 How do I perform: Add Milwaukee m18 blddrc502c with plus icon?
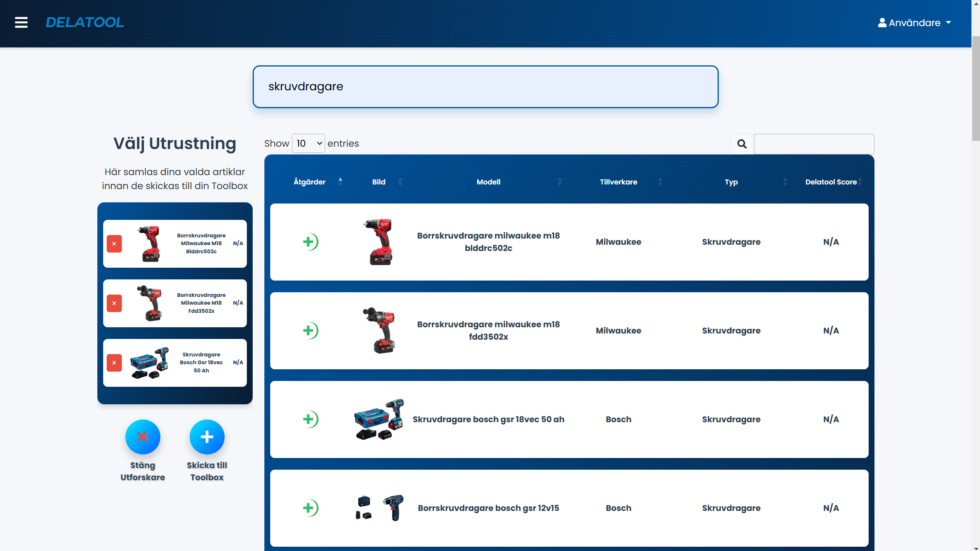click(x=311, y=242)
